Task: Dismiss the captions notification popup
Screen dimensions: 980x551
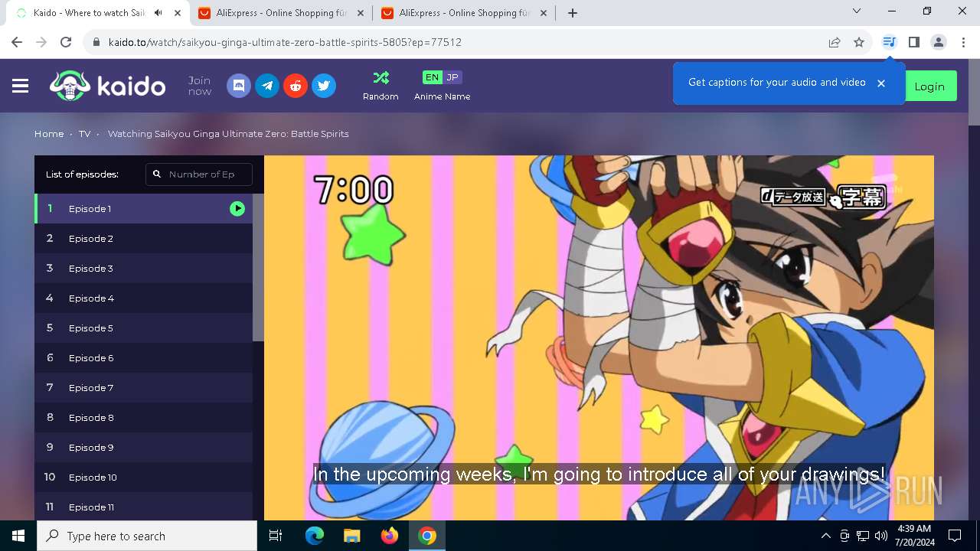Action: pyautogui.click(x=881, y=83)
